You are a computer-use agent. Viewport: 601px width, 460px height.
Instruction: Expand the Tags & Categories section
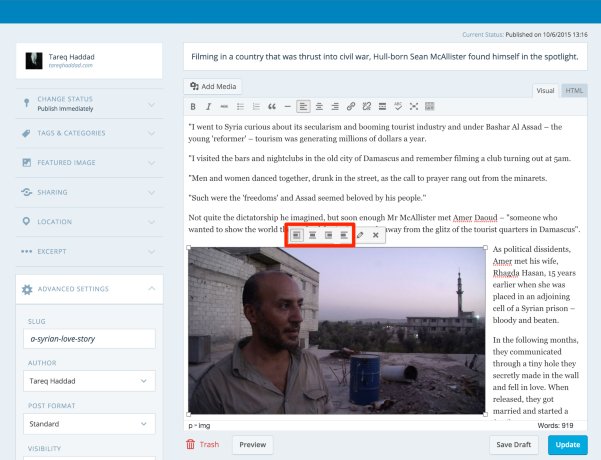(89, 133)
